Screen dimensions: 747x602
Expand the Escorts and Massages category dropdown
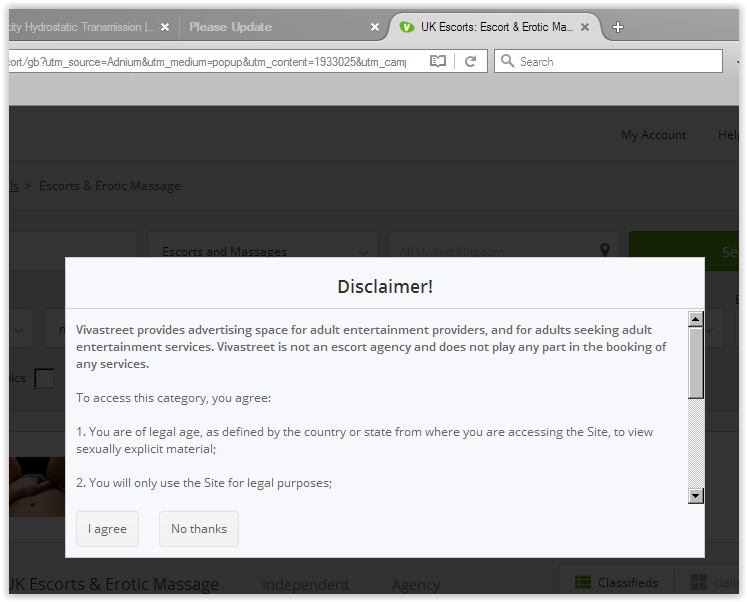(263, 251)
